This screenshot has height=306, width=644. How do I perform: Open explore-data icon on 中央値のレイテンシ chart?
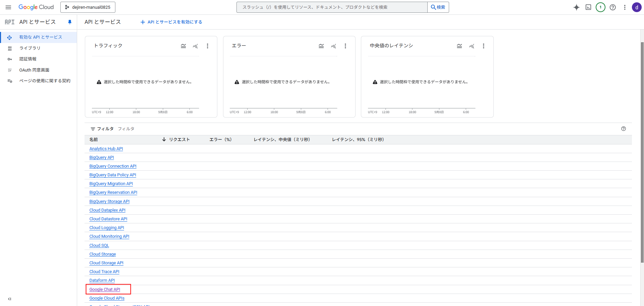tap(472, 46)
